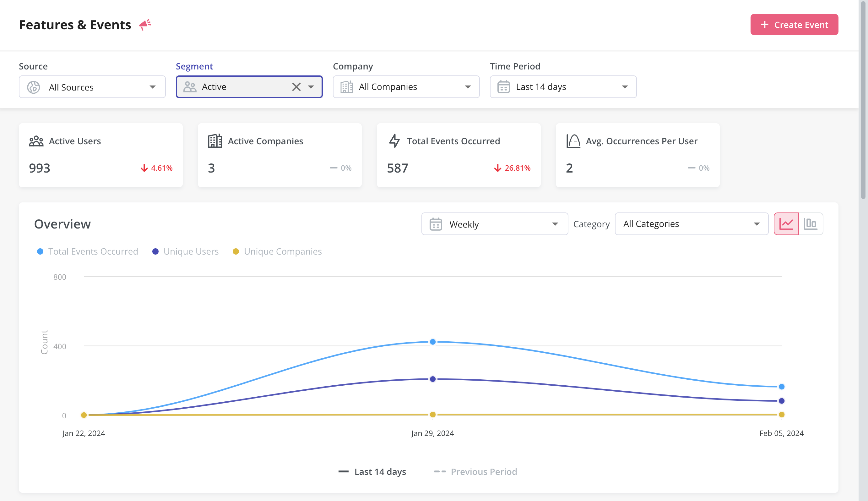Click the Create Event button
868x501 pixels.
click(794, 25)
